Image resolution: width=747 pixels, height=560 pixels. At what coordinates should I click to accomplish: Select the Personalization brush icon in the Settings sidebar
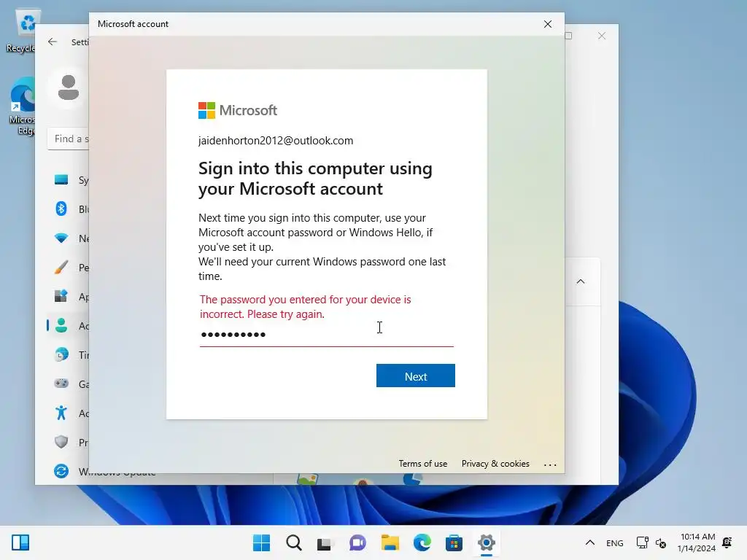coord(61,267)
